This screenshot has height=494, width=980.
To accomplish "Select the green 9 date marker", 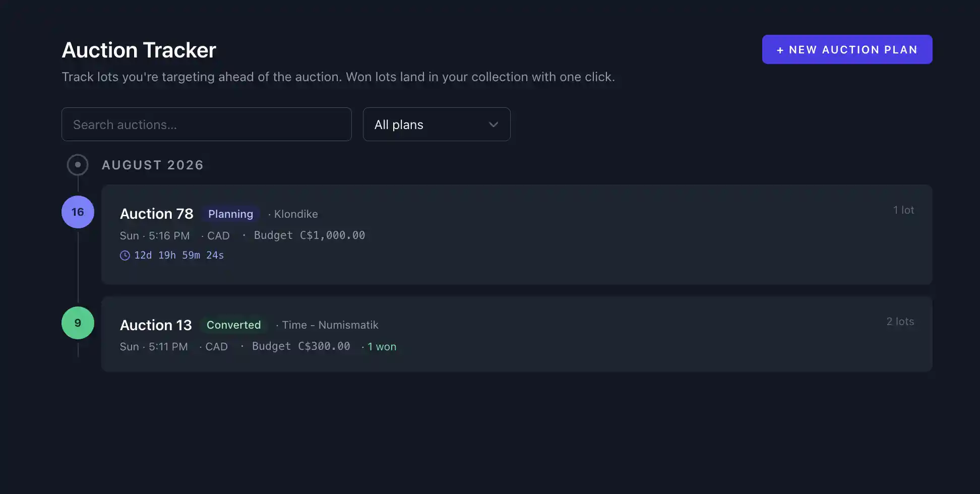I will point(78,323).
